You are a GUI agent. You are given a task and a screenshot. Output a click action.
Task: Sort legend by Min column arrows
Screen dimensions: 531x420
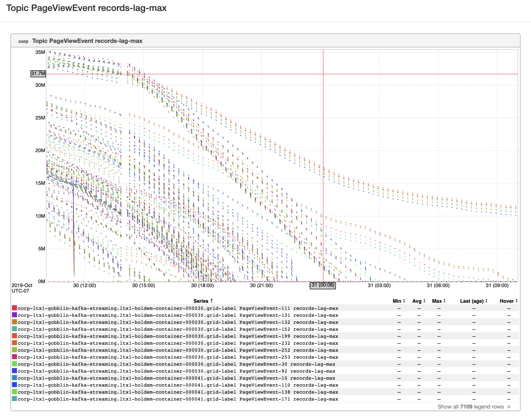tap(404, 301)
